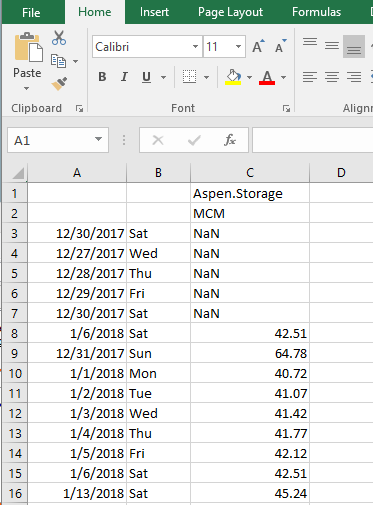This screenshot has height=505, width=373.
Task: Click the Copy icon in Clipboard
Action: click(58, 61)
